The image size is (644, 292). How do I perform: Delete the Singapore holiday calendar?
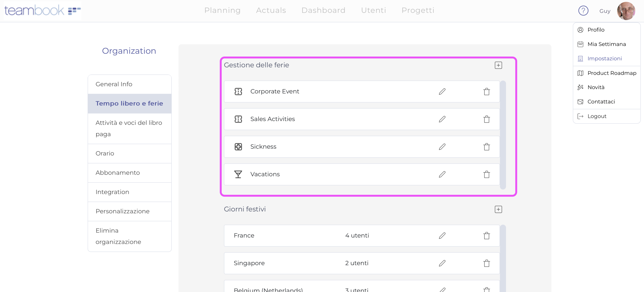pyautogui.click(x=487, y=263)
